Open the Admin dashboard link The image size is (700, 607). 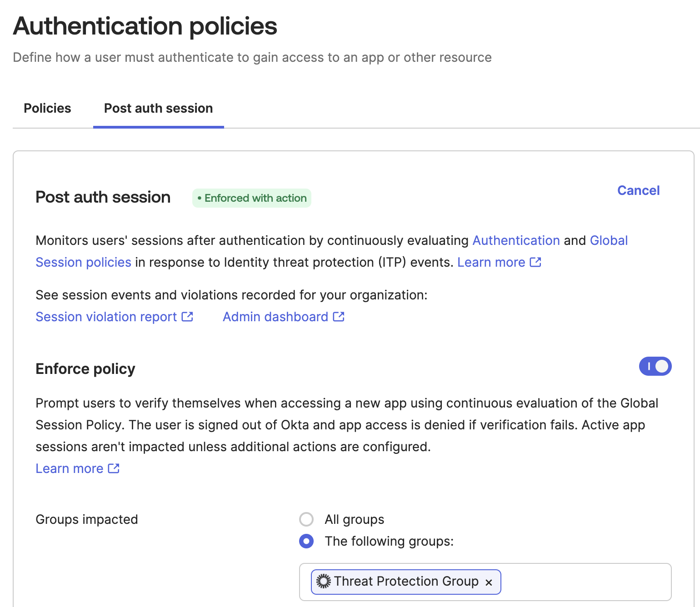click(275, 317)
